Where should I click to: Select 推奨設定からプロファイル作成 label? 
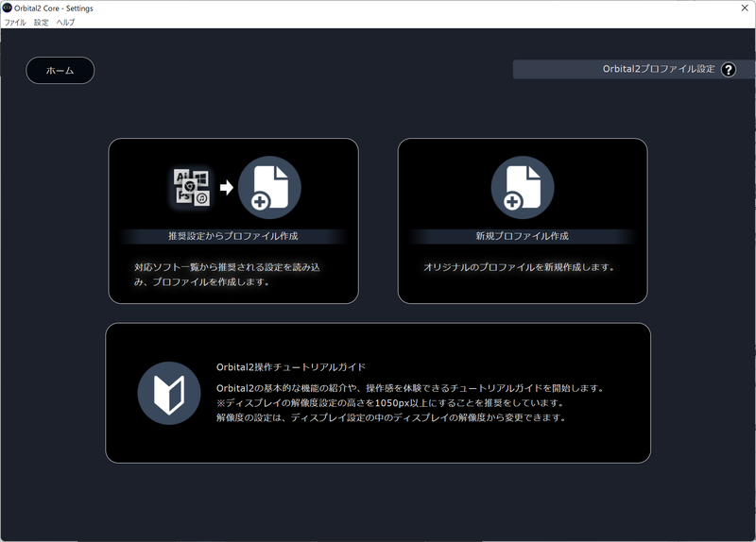coord(232,236)
